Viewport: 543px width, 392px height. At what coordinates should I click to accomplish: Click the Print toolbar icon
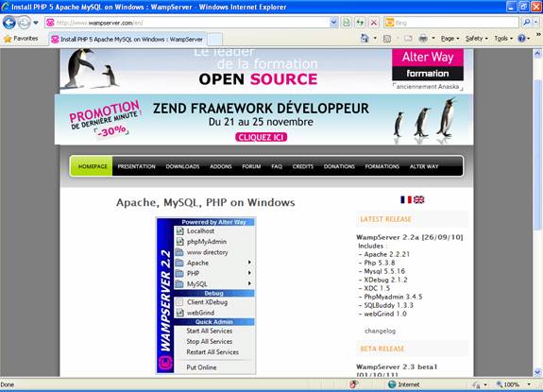423,39
